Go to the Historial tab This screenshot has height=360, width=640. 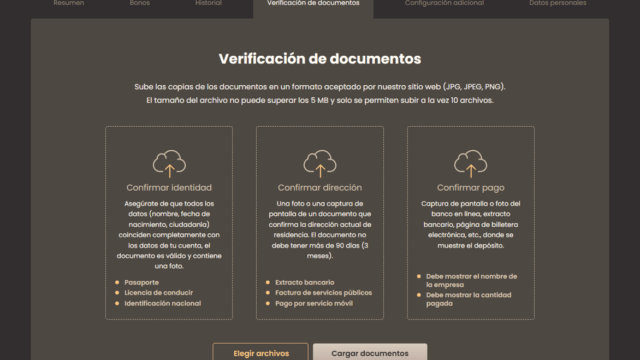coord(209,3)
